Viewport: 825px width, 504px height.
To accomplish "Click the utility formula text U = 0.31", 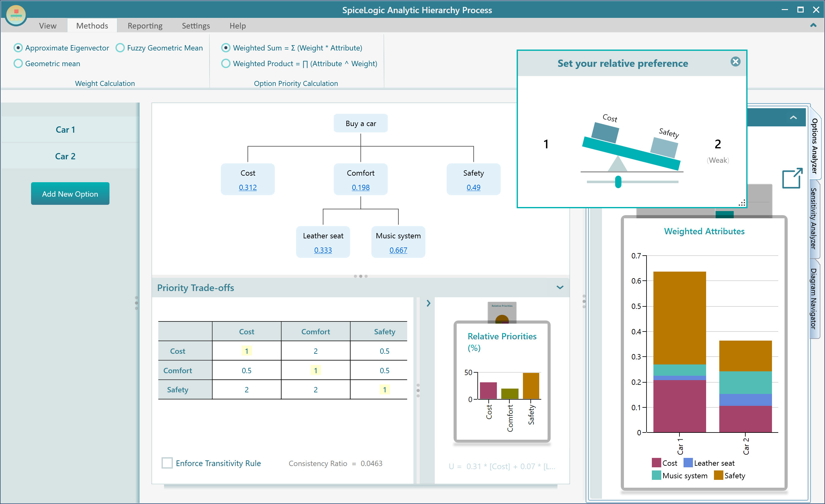I will pos(502,466).
